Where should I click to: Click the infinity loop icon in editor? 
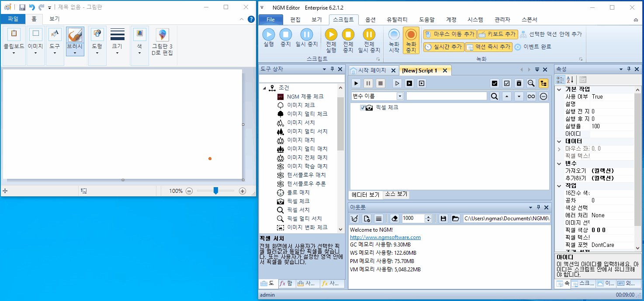tap(531, 96)
